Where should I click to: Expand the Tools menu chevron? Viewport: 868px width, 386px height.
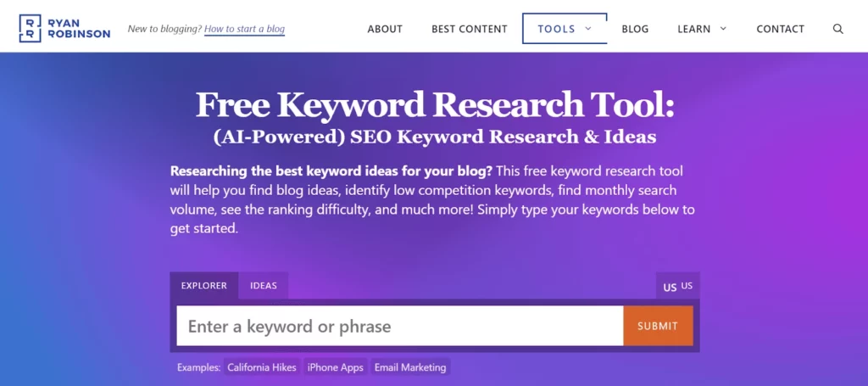(x=588, y=29)
